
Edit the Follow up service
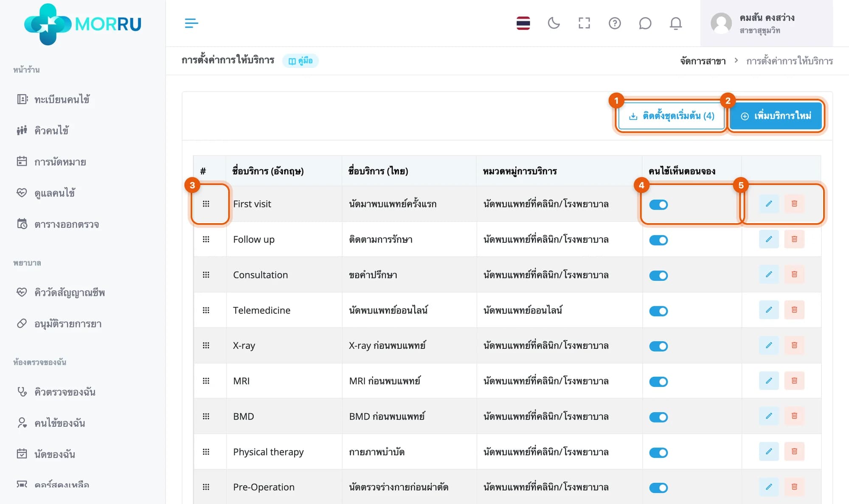click(x=769, y=239)
